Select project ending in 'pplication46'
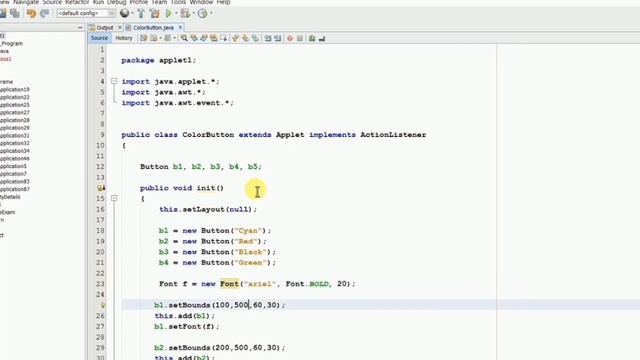This screenshot has width=640, height=360. coord(15,159)
